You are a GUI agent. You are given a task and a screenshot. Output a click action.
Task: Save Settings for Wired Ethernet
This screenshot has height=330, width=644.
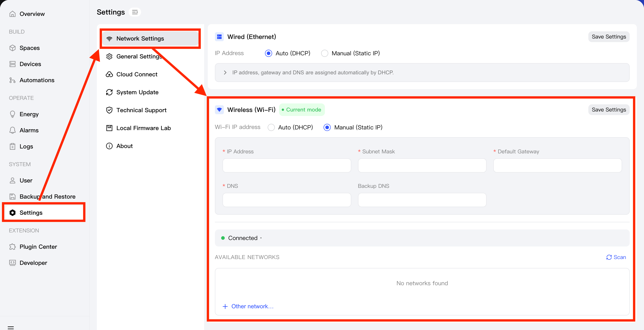[609, 37]
